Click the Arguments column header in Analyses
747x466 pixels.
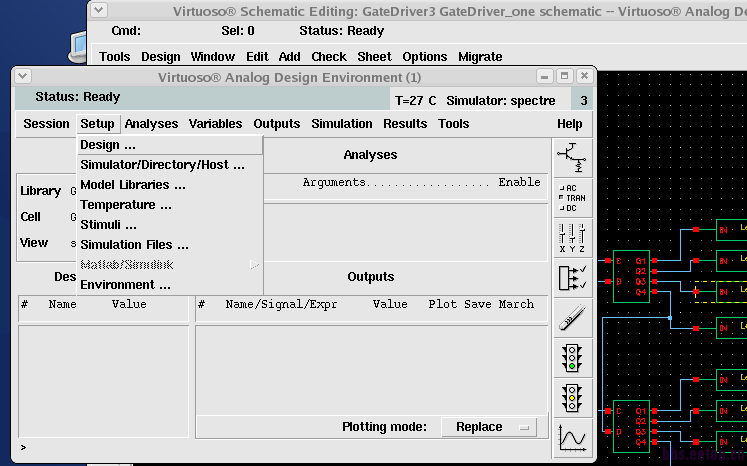[334, 182]
